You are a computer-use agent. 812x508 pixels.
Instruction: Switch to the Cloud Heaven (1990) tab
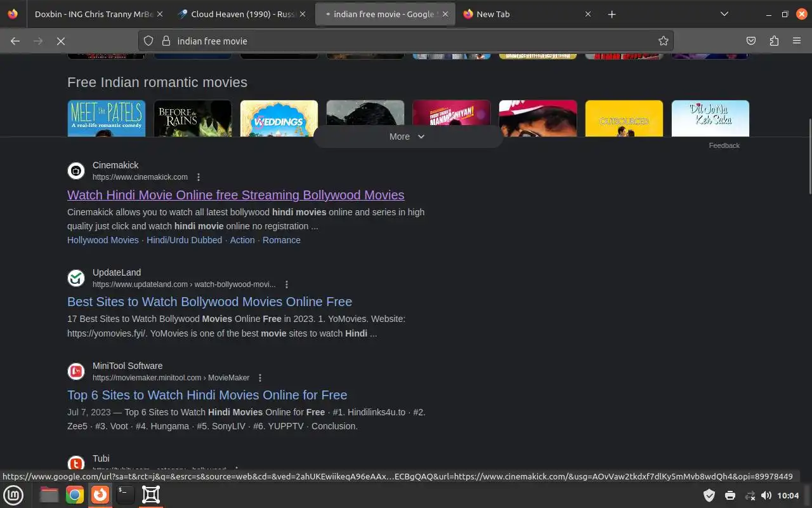click(242, 14)
